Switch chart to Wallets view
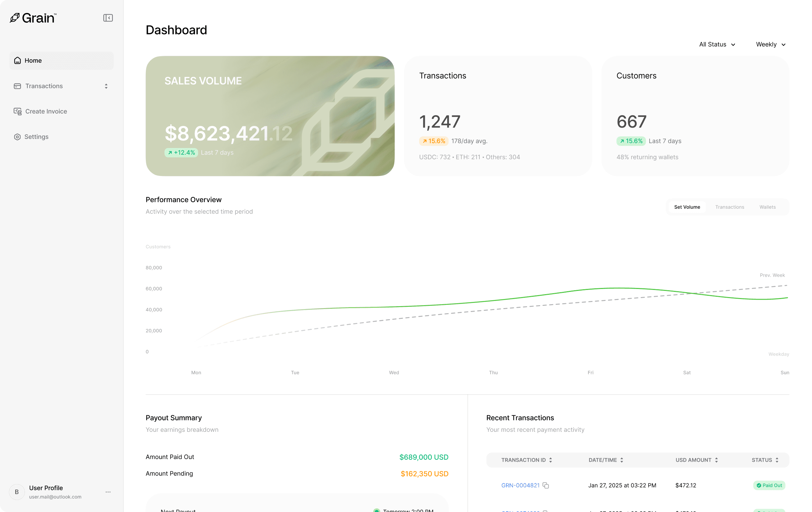 [x=767, y=207]
